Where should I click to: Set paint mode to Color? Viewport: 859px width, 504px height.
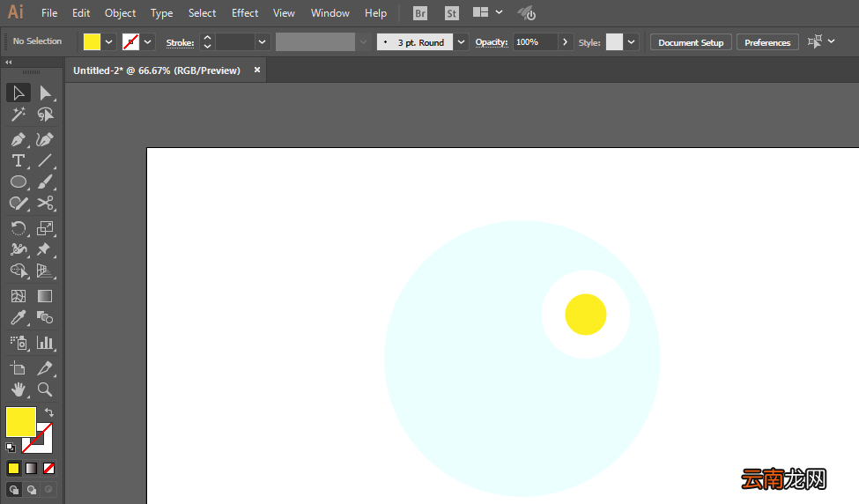tap(14, 469)
